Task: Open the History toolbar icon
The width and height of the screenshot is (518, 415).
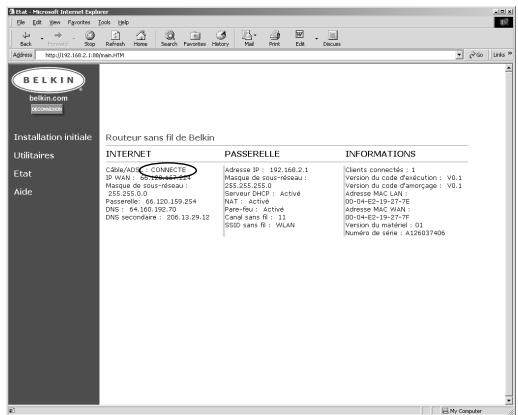Action: point(220,39)
